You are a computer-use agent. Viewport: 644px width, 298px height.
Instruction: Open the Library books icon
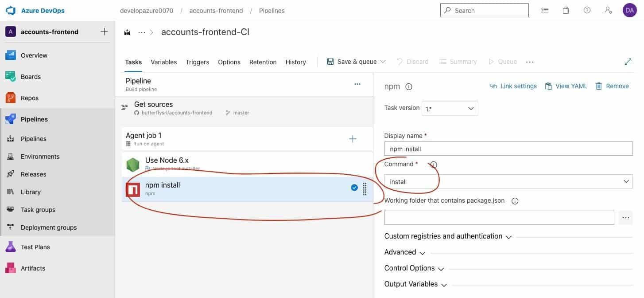point(11,192)
